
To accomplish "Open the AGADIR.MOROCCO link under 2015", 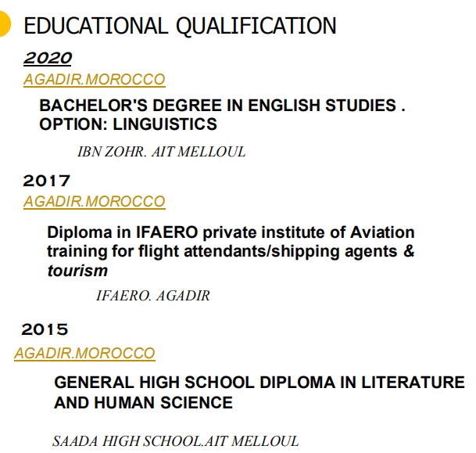I will pyautogui.click(x=84, y=354).
